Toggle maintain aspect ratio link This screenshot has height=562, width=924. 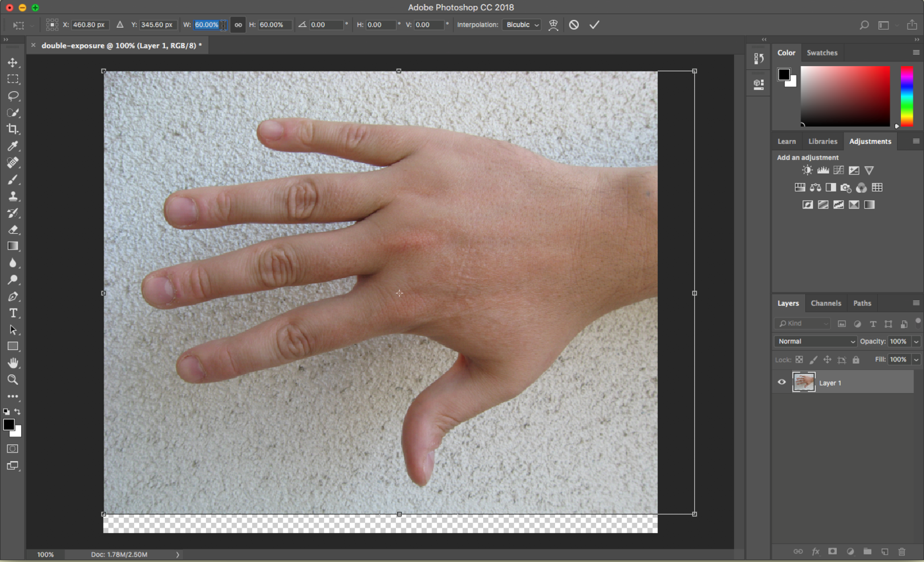click(238, 24)
